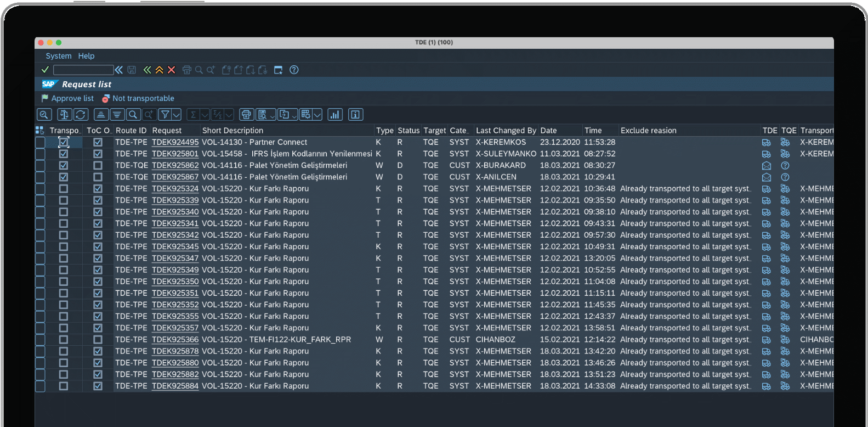Collapse command field with double-chevron arrow
The width and height of the screenshot is (868, 427).
(118, 70)
